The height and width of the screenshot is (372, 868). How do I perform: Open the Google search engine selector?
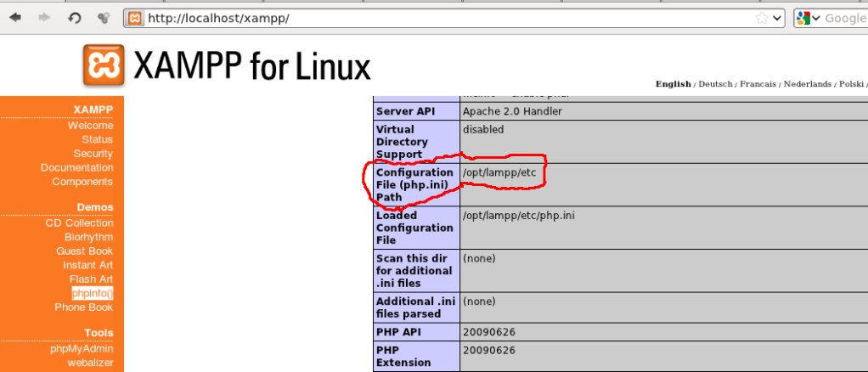point(808,19)
